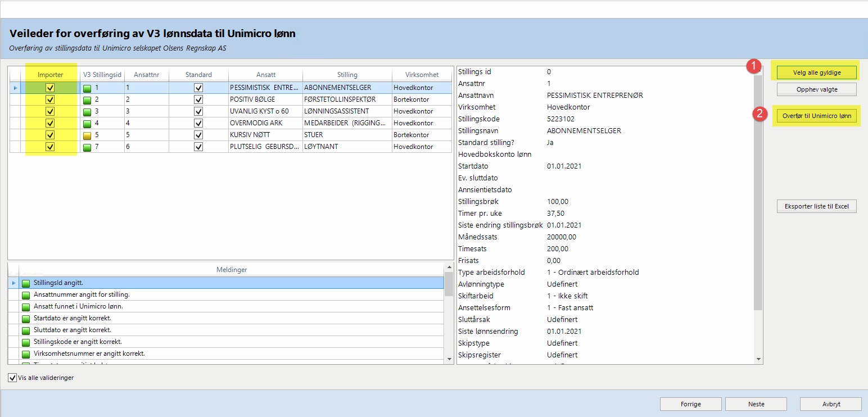Click row selector arrow for first position row
The width and height of the screenshot is (868, 417).
pyautogui.click(x=15, y=88)
